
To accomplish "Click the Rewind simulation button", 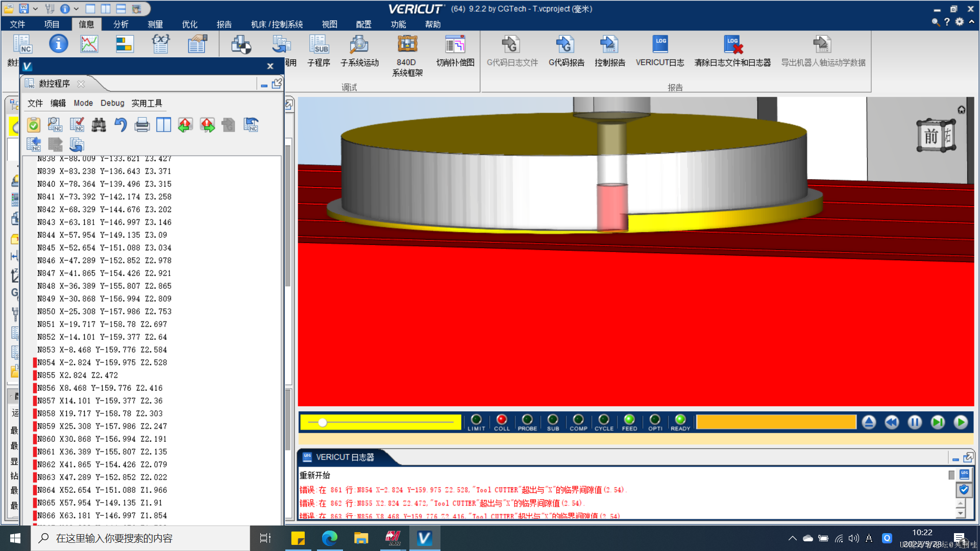I will [892, 422].
